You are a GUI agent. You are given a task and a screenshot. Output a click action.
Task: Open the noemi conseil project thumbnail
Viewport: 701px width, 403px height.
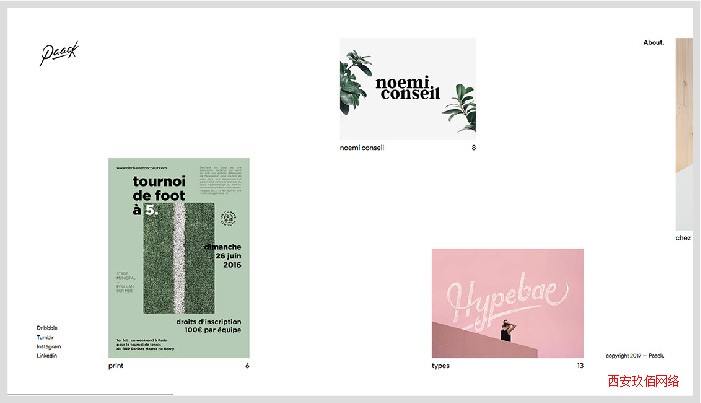click(407, 90)
